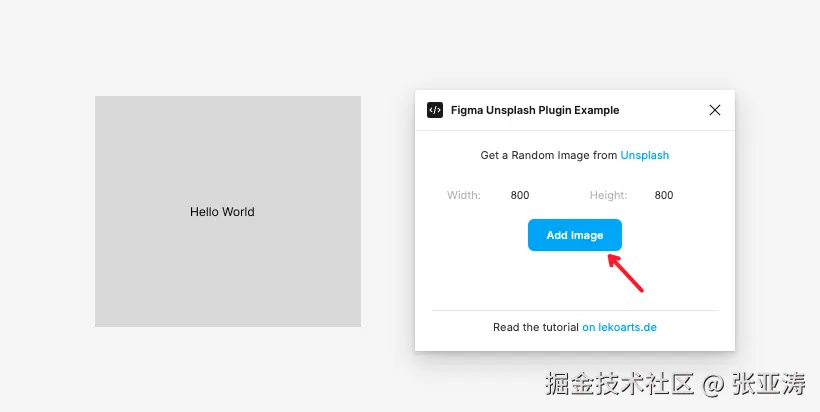Click the Width label
Screen dimensions: 820x412
point(463,196)
